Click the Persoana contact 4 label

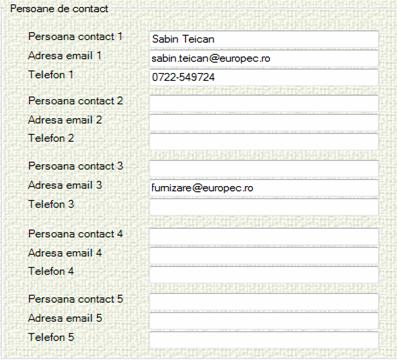75,234
